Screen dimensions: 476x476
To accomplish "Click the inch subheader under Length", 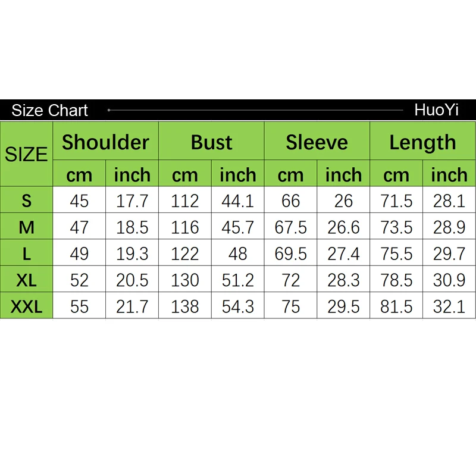I will (449, 175).
